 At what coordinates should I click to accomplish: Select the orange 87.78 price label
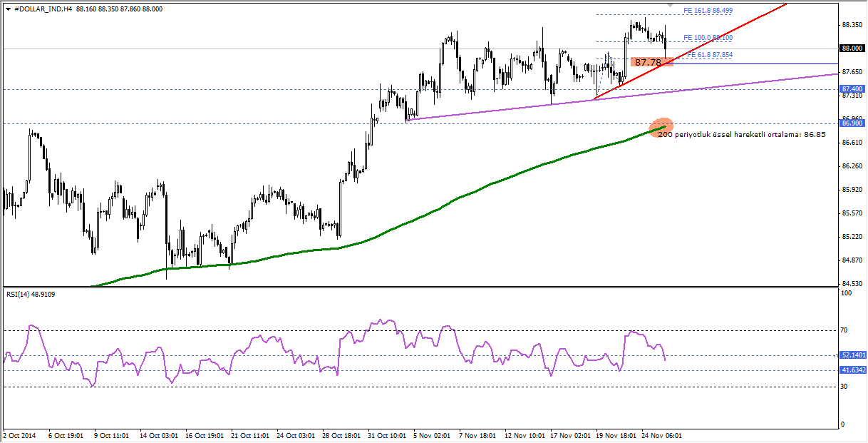click(x=649, y=63)
